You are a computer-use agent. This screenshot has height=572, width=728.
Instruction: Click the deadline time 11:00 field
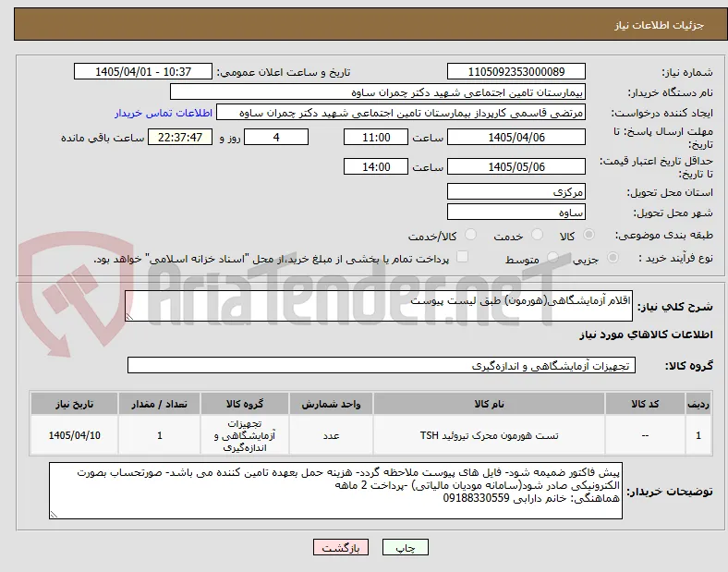click(376, 138)
